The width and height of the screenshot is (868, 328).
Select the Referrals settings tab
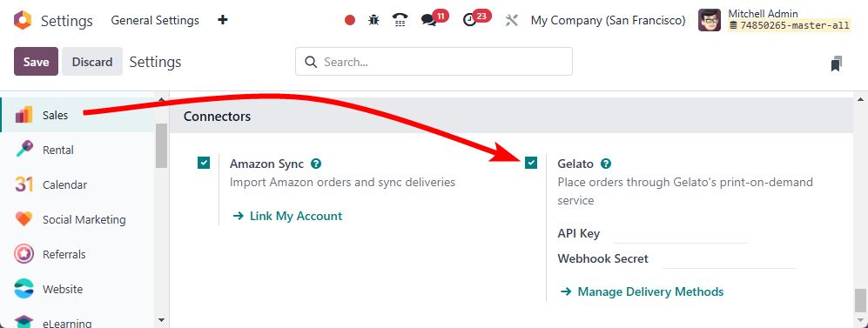pos(77,254)
